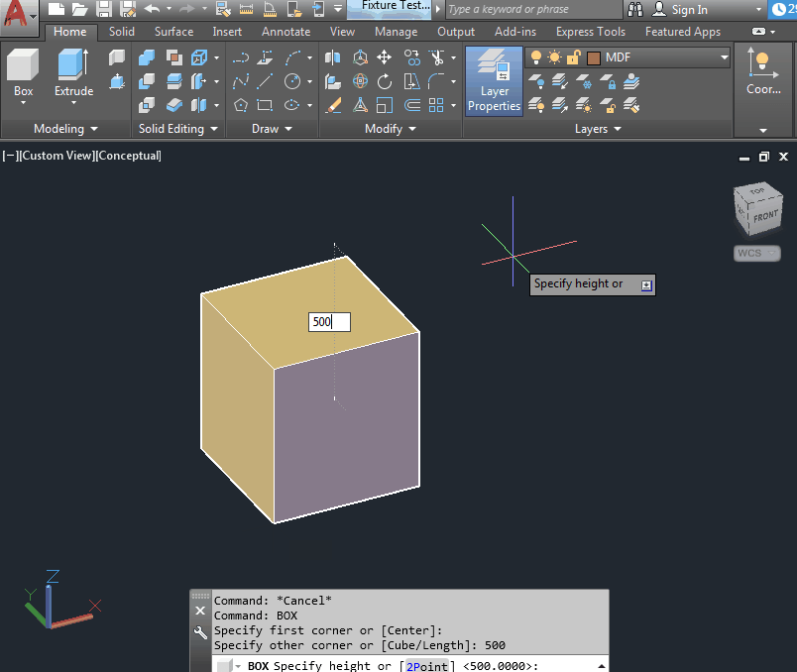Click the Polysolid icon in Modeling panel
Image resolution: width=797 pixels, height=672 pixels.
tap(117, 57)
